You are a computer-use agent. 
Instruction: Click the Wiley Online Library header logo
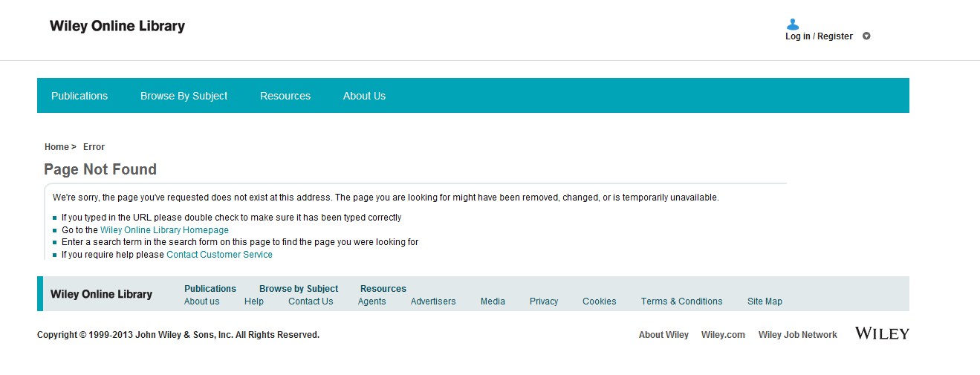click(x=117, y=26)
